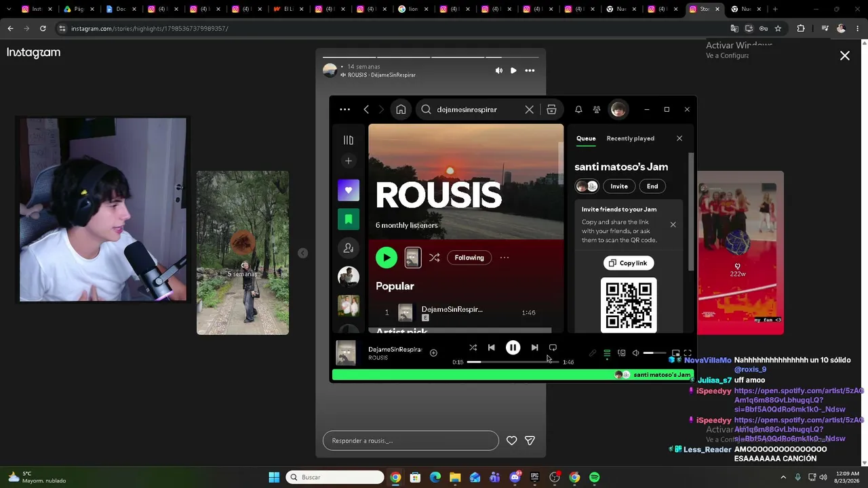This screenshot has height=488, width=868.
Task: Add the playing song to Liked Songs
Action: pos(433,352)
